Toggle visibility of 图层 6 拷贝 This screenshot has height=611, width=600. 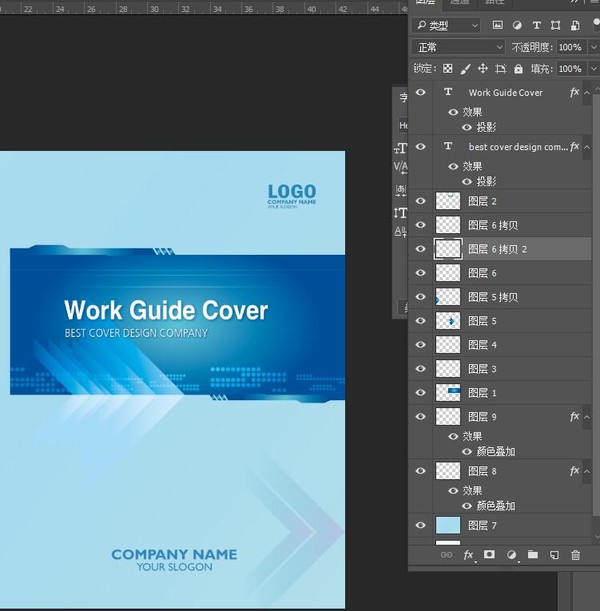421,225
